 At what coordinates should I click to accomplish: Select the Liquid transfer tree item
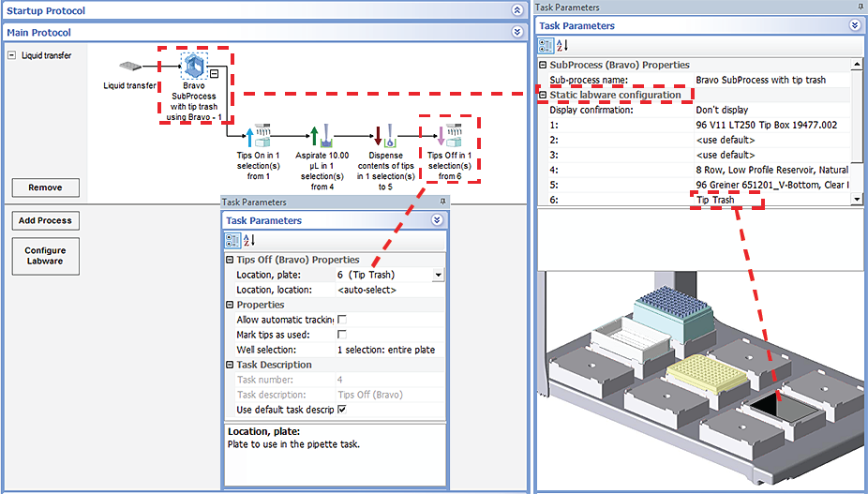coord(47,55)
